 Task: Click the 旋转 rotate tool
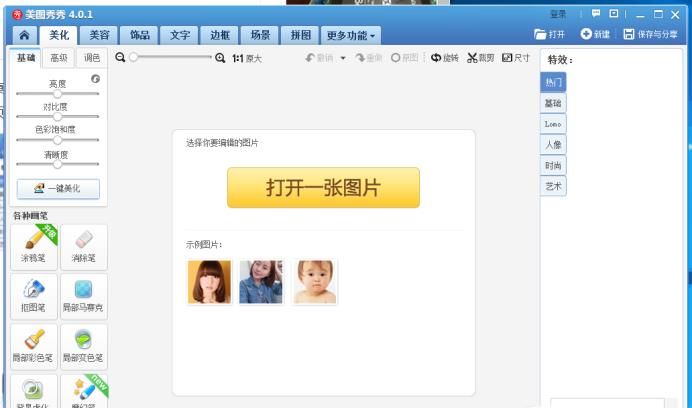[445, 58]
